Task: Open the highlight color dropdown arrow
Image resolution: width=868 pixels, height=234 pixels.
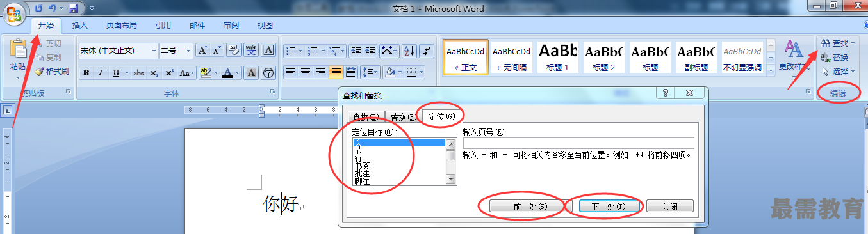Action: pos(216,73)
